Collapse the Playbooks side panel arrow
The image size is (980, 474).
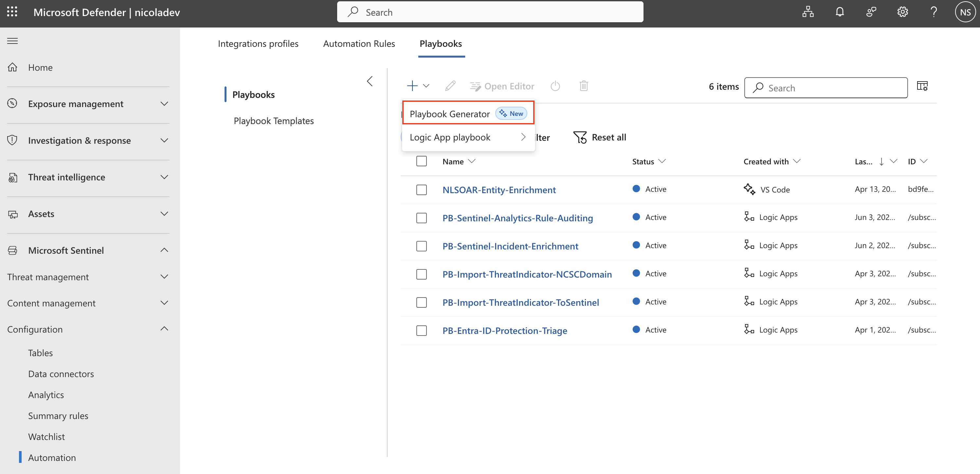tap(370, 81)
